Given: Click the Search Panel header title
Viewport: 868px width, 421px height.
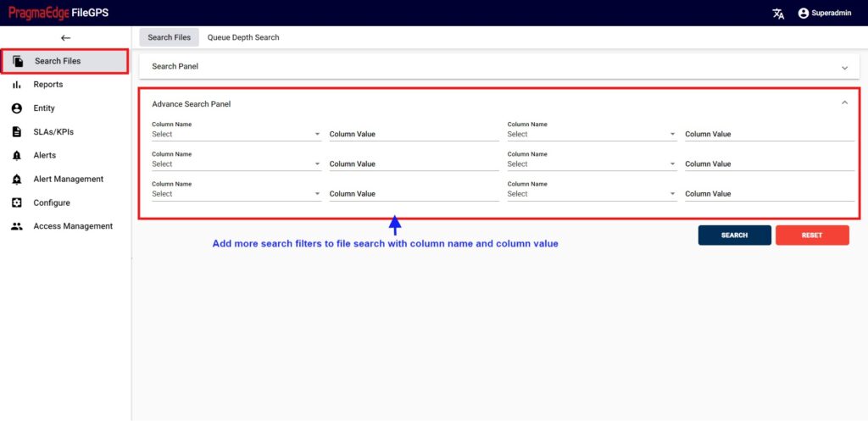Looking at the screenshot, I should pyautogui.click(x=175, y=66).
